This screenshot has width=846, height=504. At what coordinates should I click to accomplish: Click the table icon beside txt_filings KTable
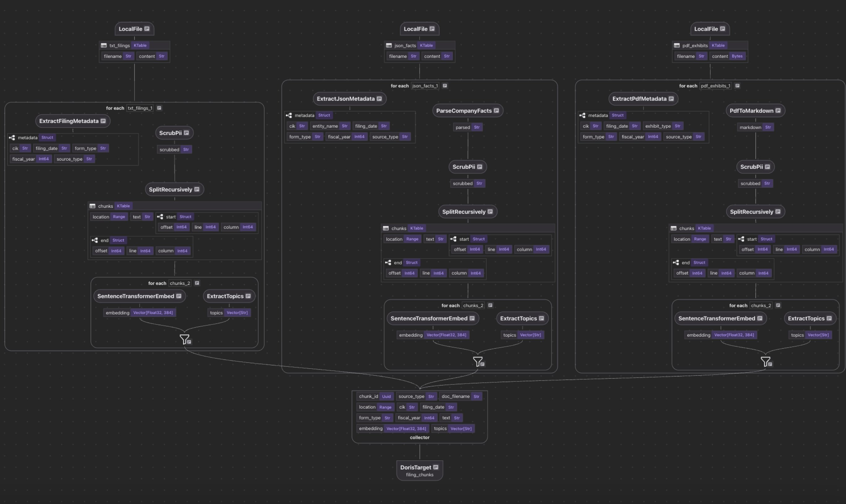tap(104, 45)
